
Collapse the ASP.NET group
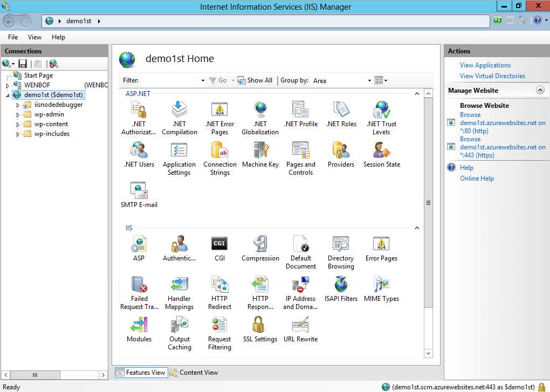pyautogui.click(x=417, y=94)
